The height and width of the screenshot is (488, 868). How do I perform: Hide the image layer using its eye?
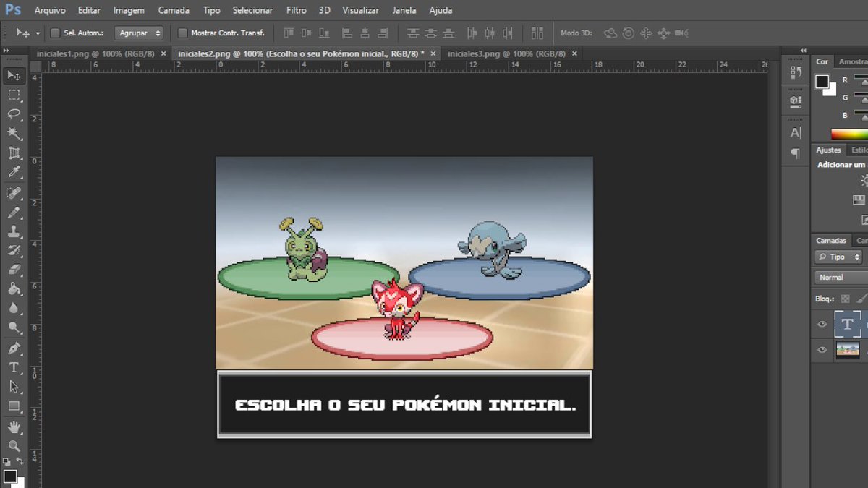tap(822, 350)
